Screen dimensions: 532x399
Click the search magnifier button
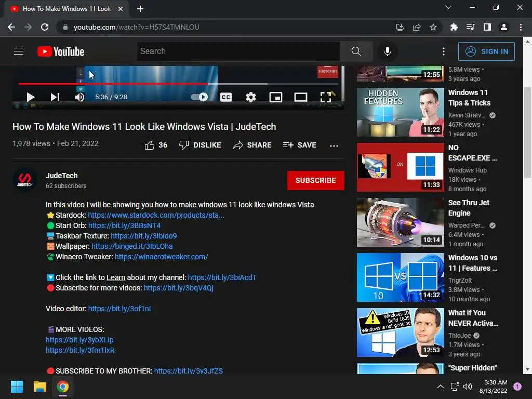coord(356,51)
